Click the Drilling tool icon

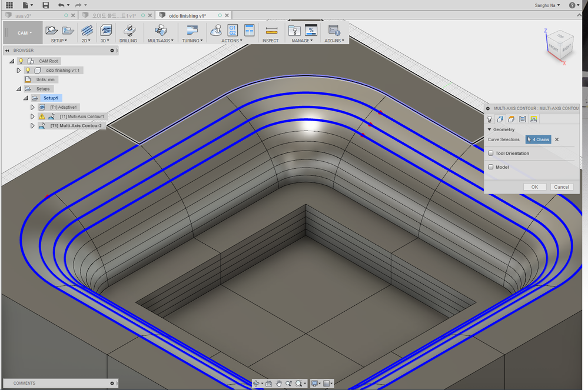click(x=129, y=31)
